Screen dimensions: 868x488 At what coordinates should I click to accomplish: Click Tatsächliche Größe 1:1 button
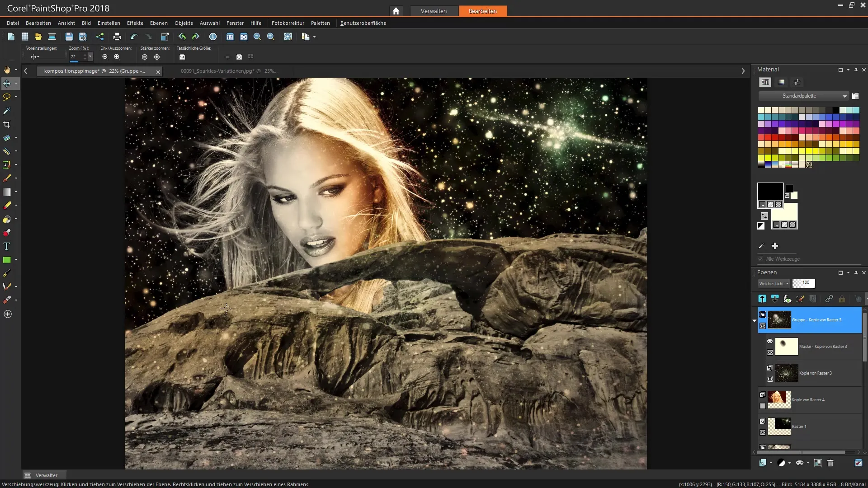point(182,57)
